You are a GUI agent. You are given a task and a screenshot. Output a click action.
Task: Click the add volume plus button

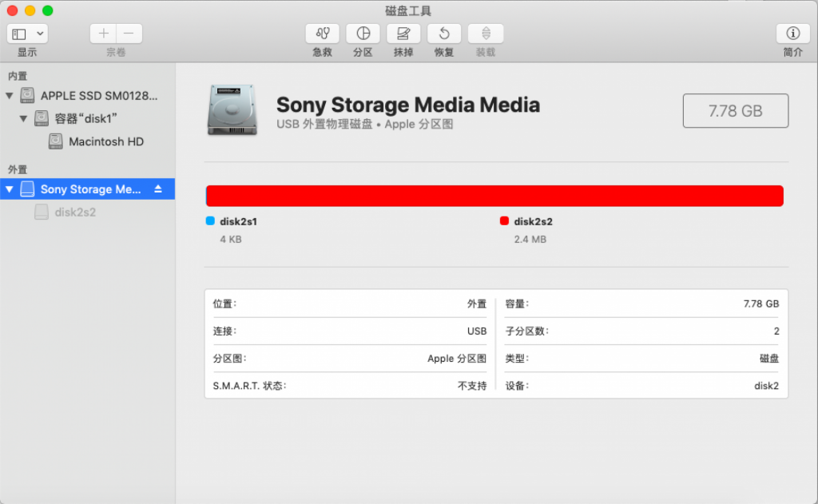coord(103,34)
